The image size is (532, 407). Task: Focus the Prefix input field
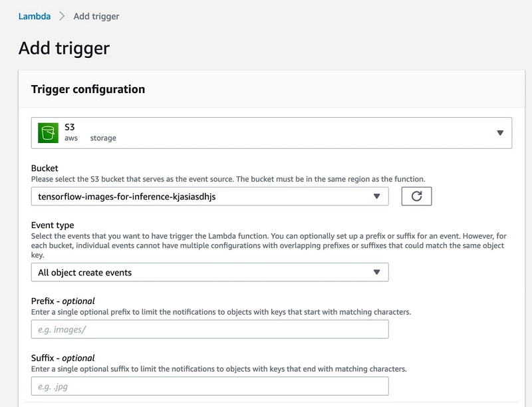click(x=209, y=329)
